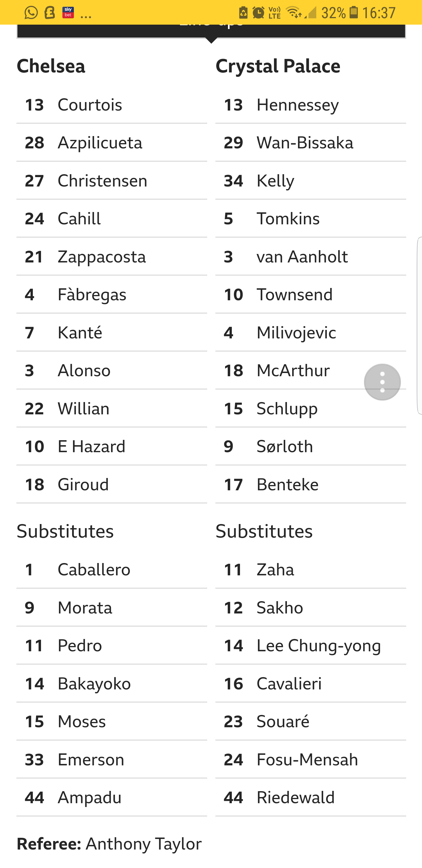The height and width of the screenshot is (868, 422).
Task: Tap the Chelsea team heading
Action: (x=51, y=66)
